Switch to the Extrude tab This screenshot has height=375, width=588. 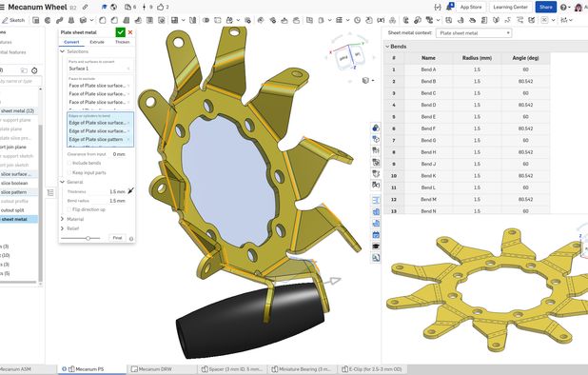(97, 42)
